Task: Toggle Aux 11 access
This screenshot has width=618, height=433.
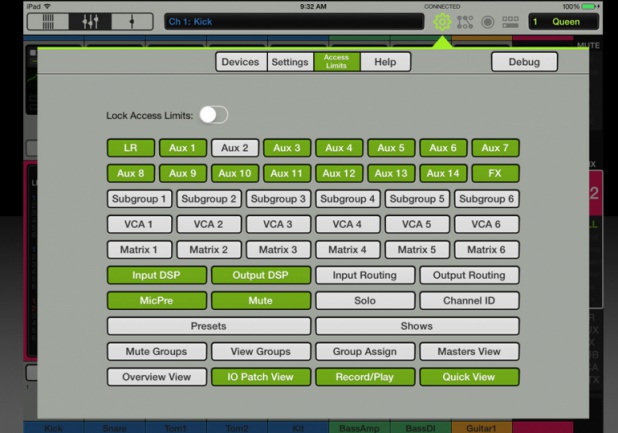Action: coord(287,173)
